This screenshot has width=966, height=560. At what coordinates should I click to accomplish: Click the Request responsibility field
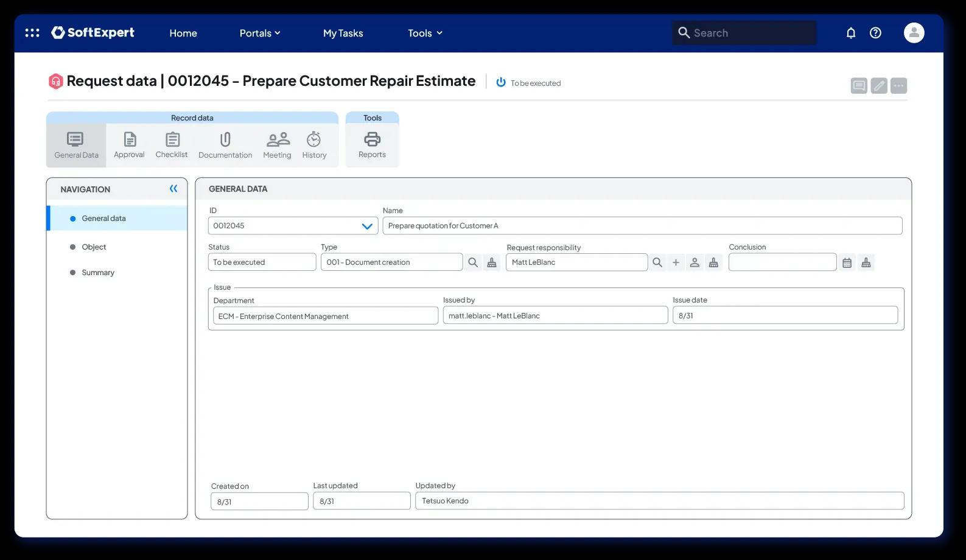pyautogui.click(x=576, y=262)
